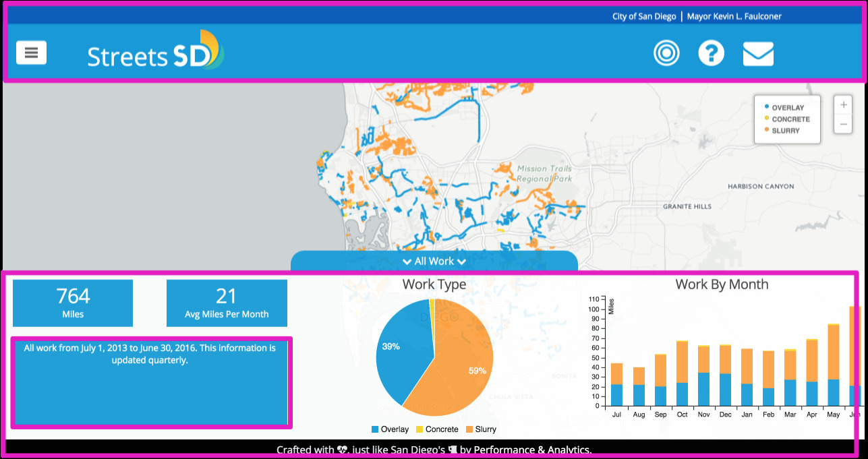868x459 pixels.
Task: Expand the All Work dropdown
Action: coord(434,262)
